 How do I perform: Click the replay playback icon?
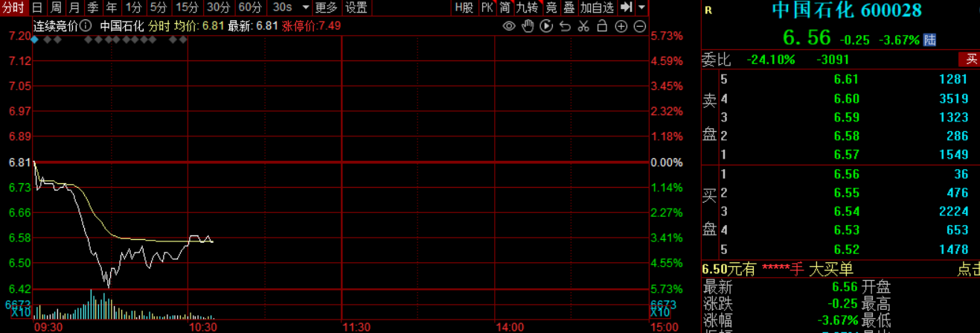coord(547,27)
